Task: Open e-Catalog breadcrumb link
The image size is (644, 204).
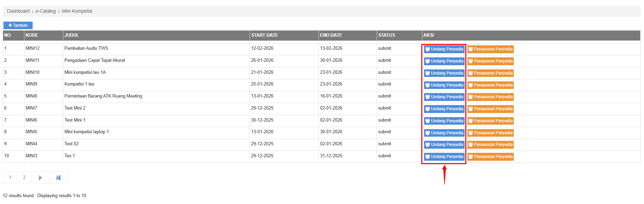Action: [x=46, y=11]
